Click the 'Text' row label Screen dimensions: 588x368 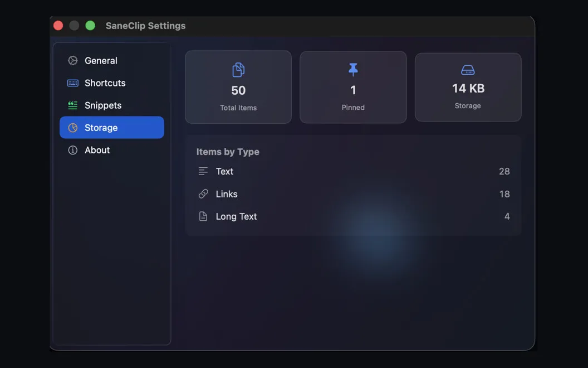click(224, 171)
